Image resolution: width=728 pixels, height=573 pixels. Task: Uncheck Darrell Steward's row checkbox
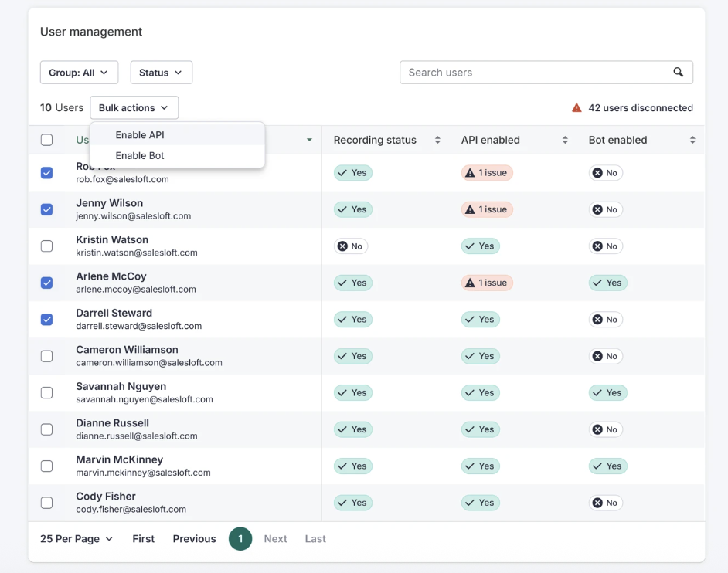tap(46, 319)
